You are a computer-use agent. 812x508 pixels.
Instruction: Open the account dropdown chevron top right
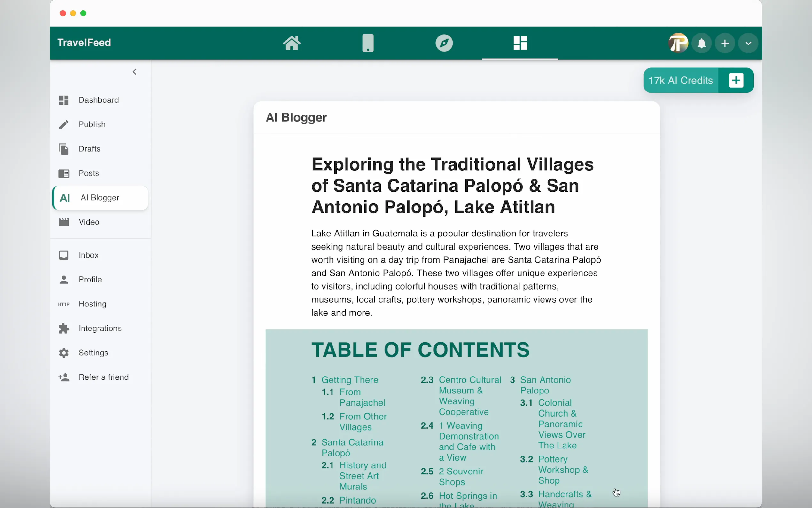[748, 43]
